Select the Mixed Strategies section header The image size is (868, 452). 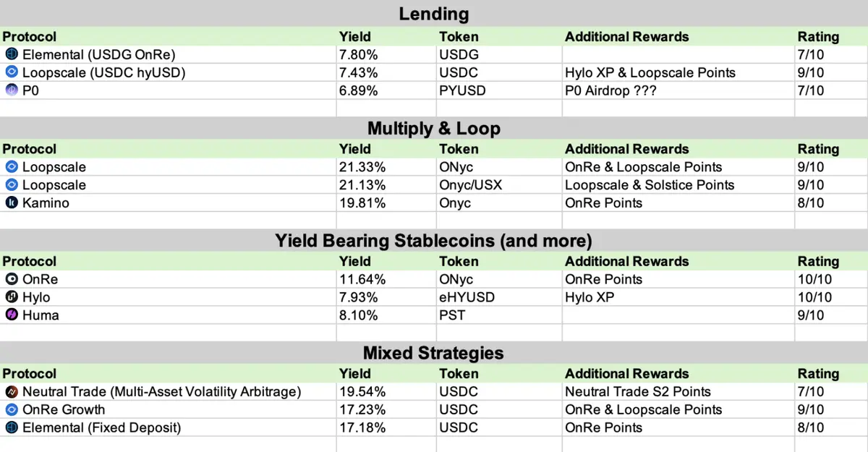point(434,353)
